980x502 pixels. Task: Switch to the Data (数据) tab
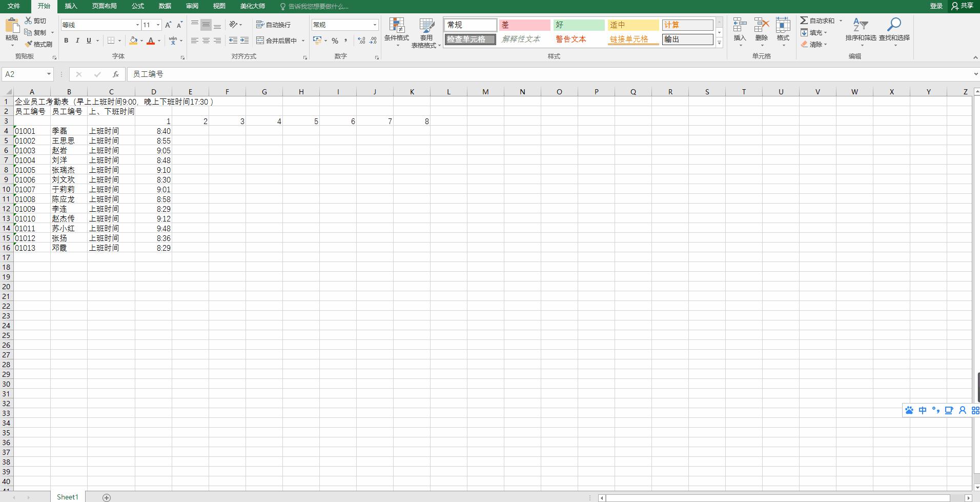pyautogui.click(x=165, y=6)
